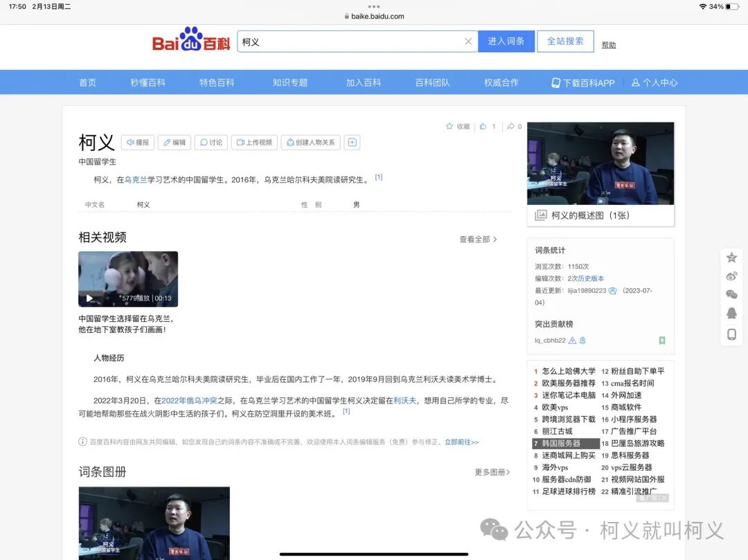Expand 查看全部 for related videos

tap(478, 240)
